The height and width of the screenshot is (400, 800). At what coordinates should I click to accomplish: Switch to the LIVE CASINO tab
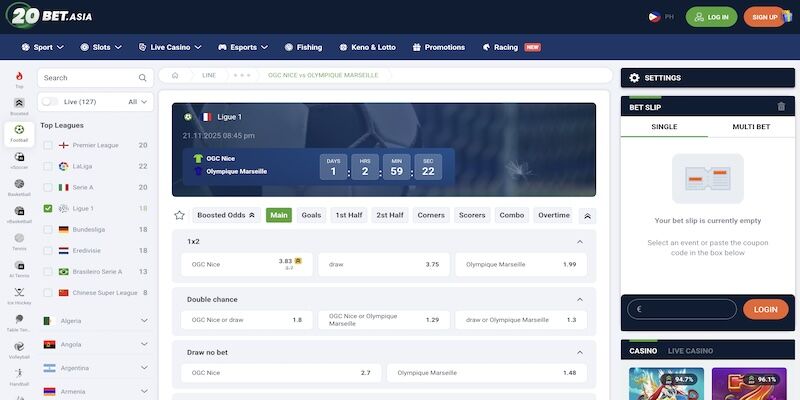[x=690, y=351]
